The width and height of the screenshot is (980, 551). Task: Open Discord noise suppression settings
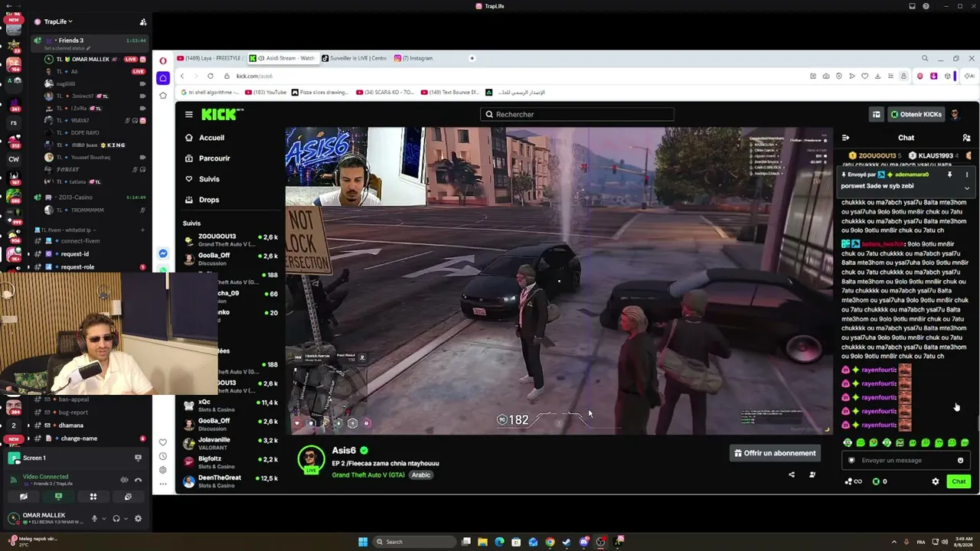[124, 480]
